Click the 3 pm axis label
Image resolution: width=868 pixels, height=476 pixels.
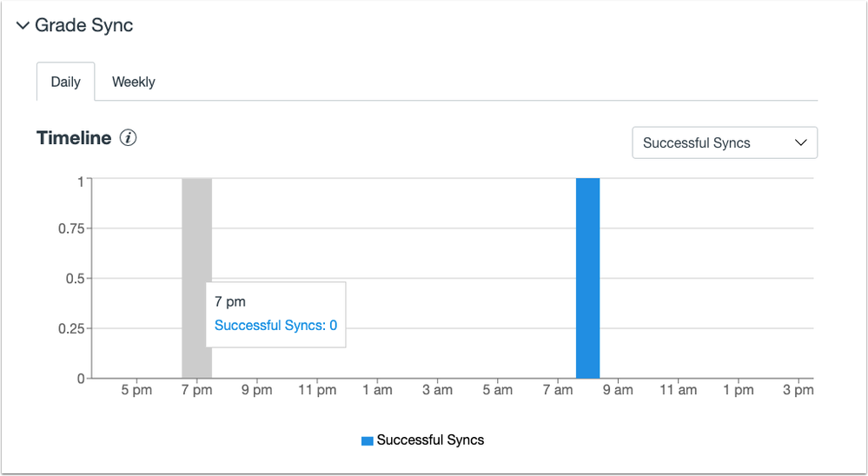pos(798,391)
